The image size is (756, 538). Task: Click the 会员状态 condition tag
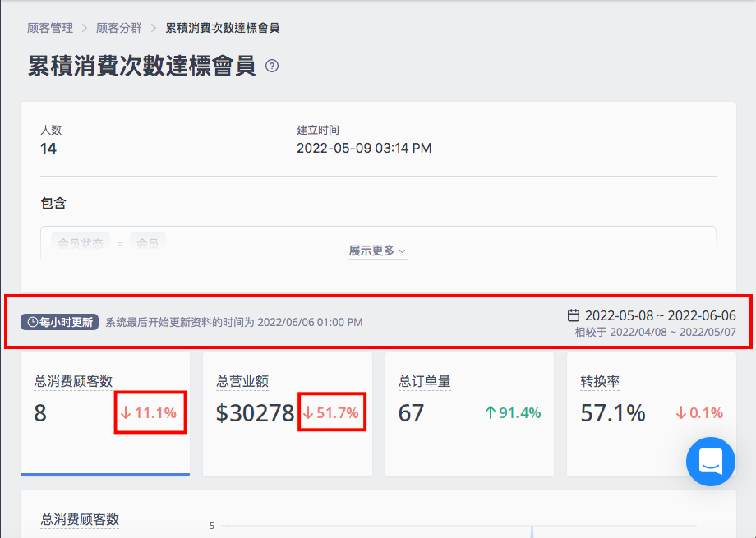tap(81, 242)
